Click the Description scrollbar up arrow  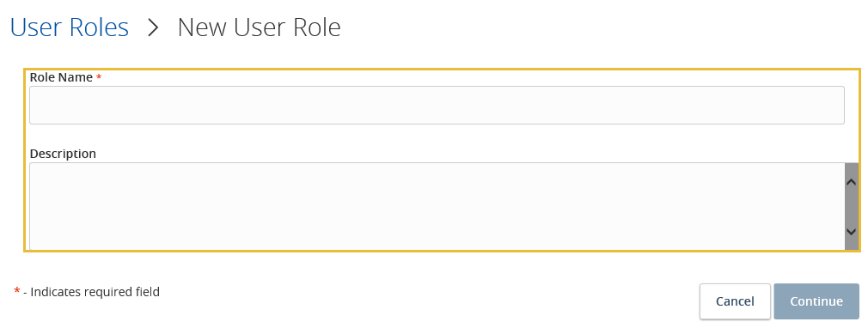(x=852, y=182)
